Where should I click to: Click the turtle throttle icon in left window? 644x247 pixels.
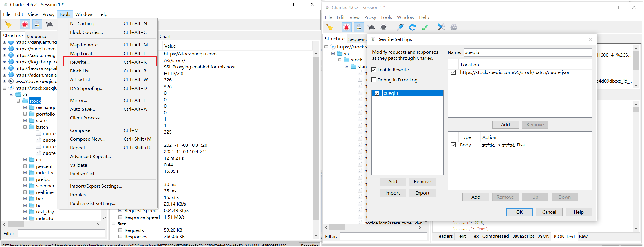click(50, 24)
